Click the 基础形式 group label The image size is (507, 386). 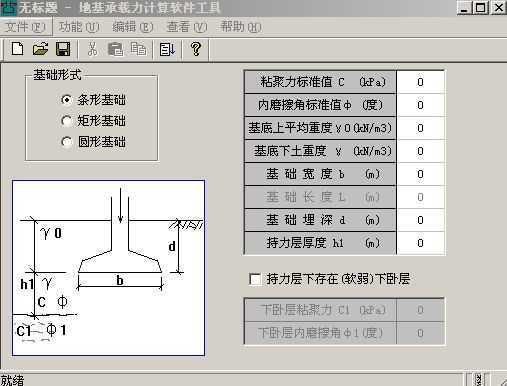click(57, 75)
